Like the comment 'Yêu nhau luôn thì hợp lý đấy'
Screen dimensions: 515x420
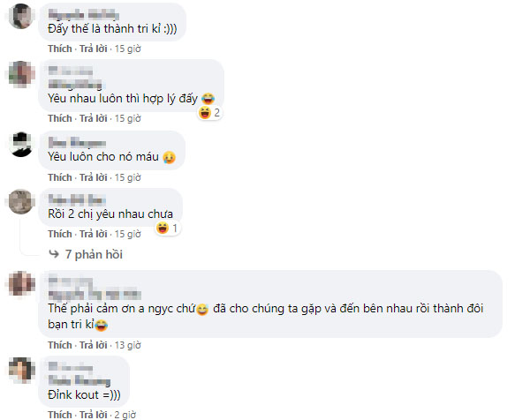tap(60, 118)
